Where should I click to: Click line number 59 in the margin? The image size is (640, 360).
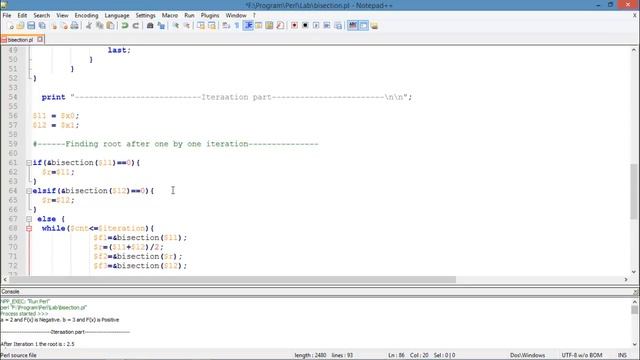point(13,144)
